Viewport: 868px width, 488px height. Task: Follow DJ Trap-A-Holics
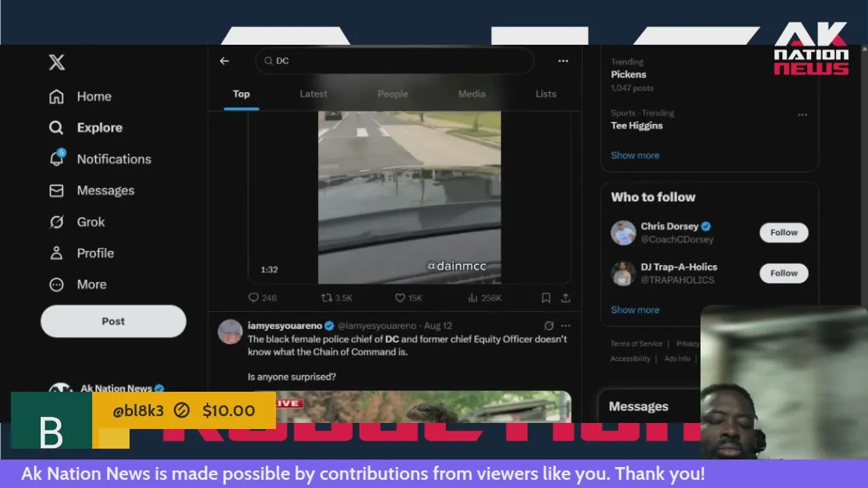point(784,273)
